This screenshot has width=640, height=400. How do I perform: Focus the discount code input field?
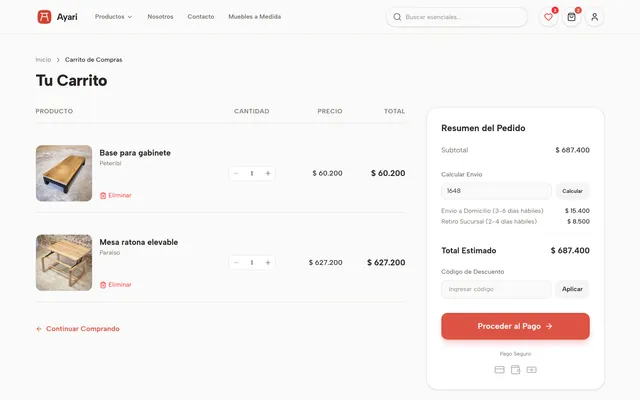click(x=496, y=289)
